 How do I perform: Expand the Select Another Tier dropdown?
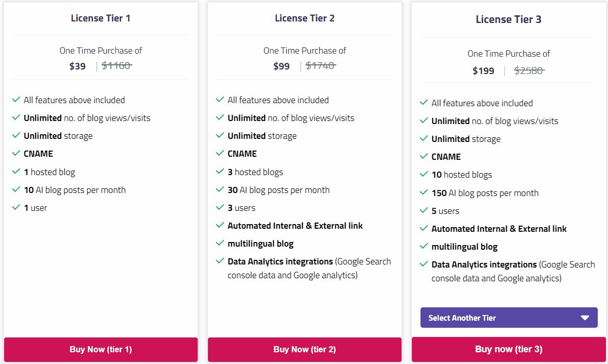[508, 318]
